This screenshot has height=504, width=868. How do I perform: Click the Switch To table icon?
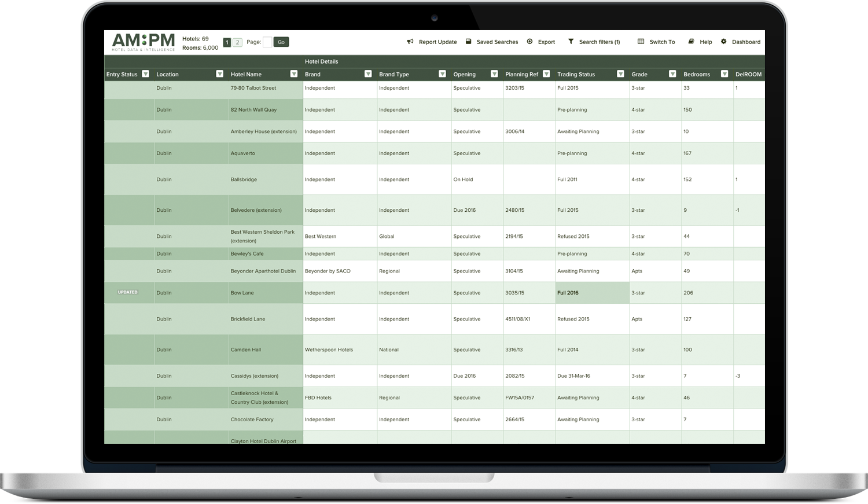point(641,42)
